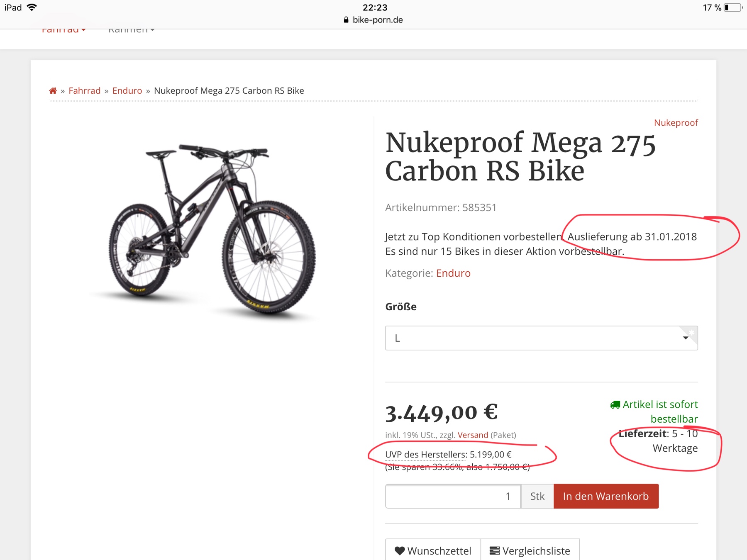Click the Nukeproof brand link
Screen dimensions: 747x560
coord(676,123)
